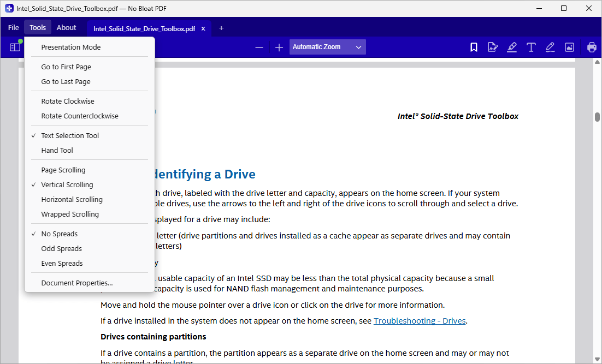Open the bookmark icon in toolbar
The image size is (602, 364).
coord(474,47)
